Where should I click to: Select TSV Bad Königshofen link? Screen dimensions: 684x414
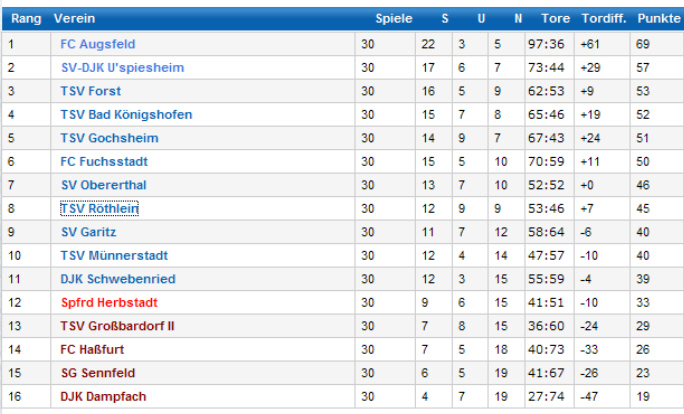tap(126, 114)
